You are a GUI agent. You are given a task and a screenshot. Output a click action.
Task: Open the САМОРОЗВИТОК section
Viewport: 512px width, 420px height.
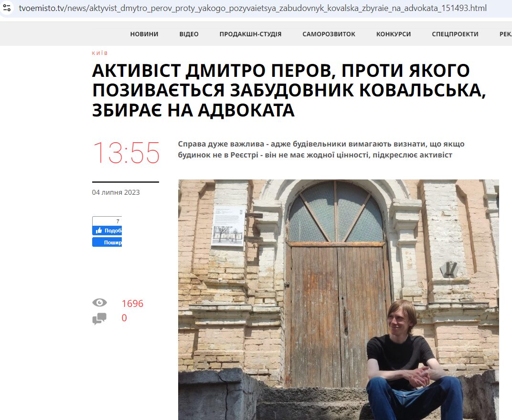(329, 34)
